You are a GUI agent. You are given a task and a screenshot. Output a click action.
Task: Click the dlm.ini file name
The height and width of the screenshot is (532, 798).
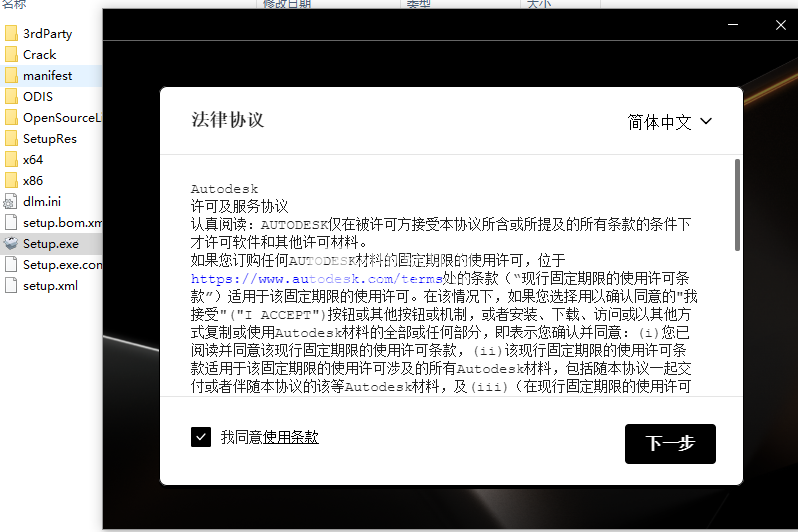[x=42, y=202]
